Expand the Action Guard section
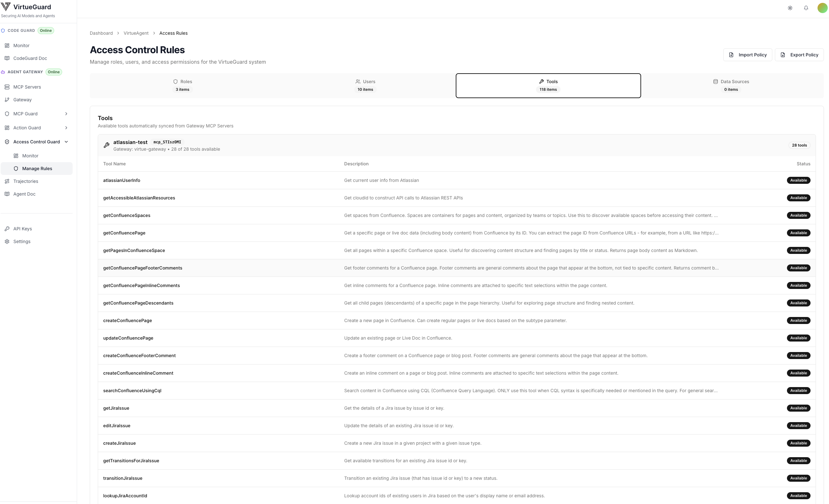 click(x=36, y=127)
